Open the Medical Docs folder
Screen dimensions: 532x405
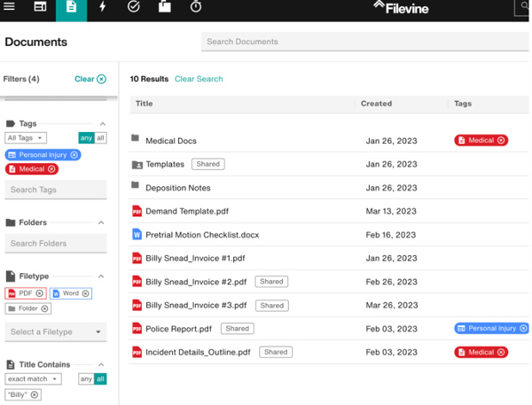click(x=171, y=141)
